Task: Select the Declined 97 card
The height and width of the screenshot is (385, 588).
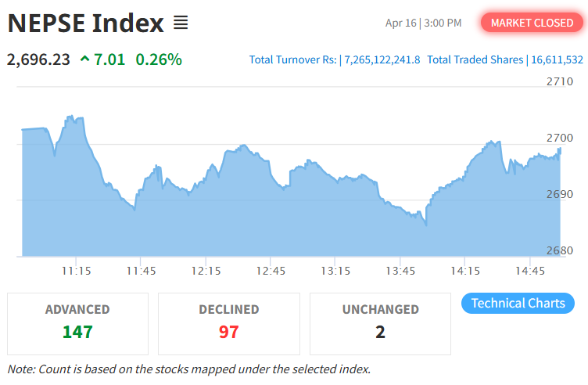Action: (228, 323)
